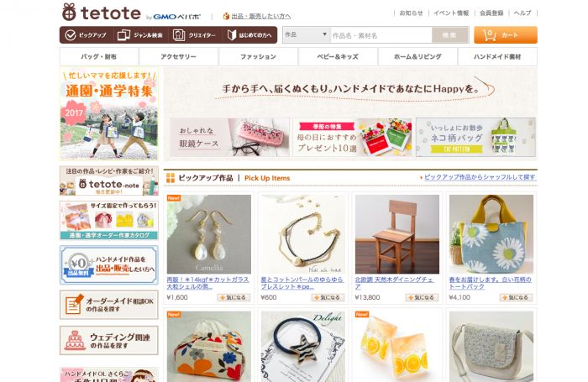This screenshot has height=382, width=588.
Task: Select the ピックアップ checkmark icon
Action: 70,35
